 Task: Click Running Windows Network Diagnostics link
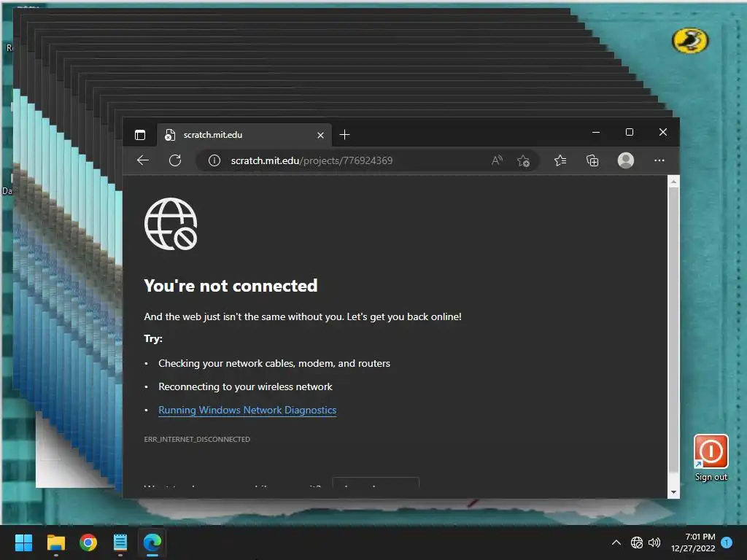pyautogui.click(x=247, y=410)
